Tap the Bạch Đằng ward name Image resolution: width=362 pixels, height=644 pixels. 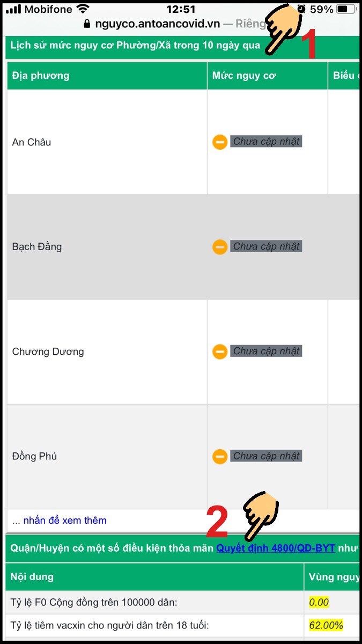pos(37,247)
